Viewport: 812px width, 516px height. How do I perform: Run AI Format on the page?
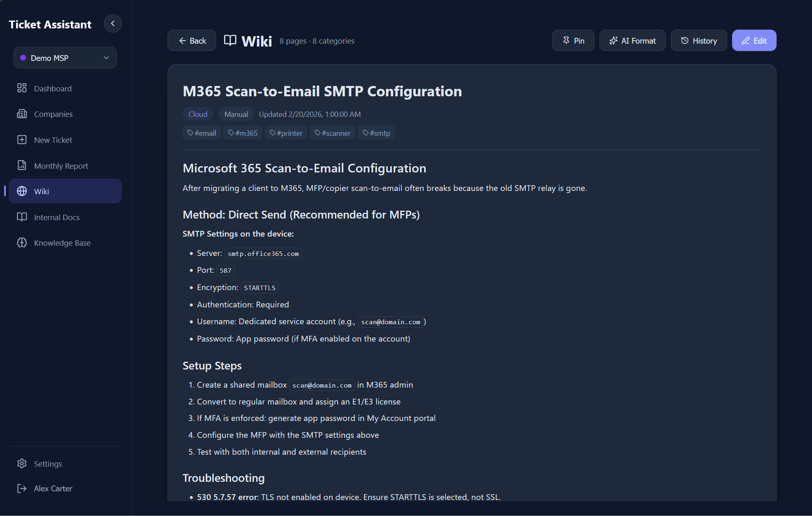632,41
